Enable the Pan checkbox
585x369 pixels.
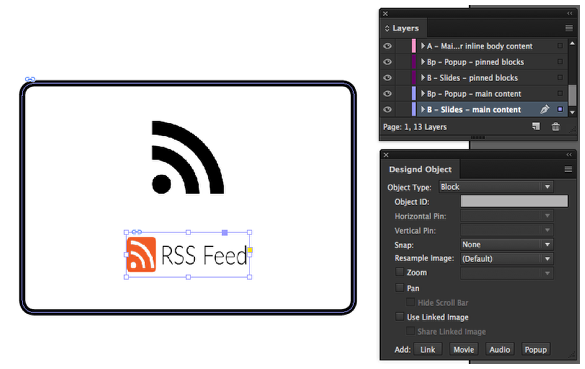(400, 288)
